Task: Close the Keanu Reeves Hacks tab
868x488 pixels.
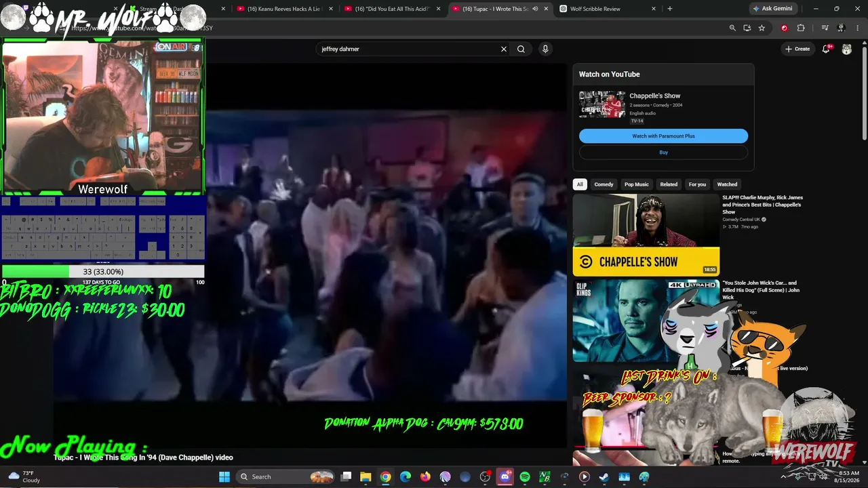Action: [x=331, y=9]
